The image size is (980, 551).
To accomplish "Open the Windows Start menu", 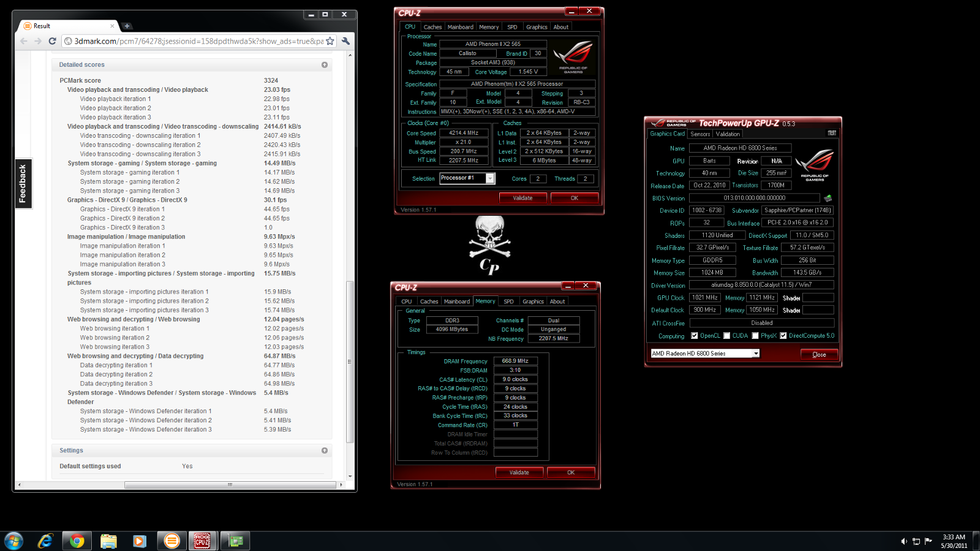I will pos(13,541).
